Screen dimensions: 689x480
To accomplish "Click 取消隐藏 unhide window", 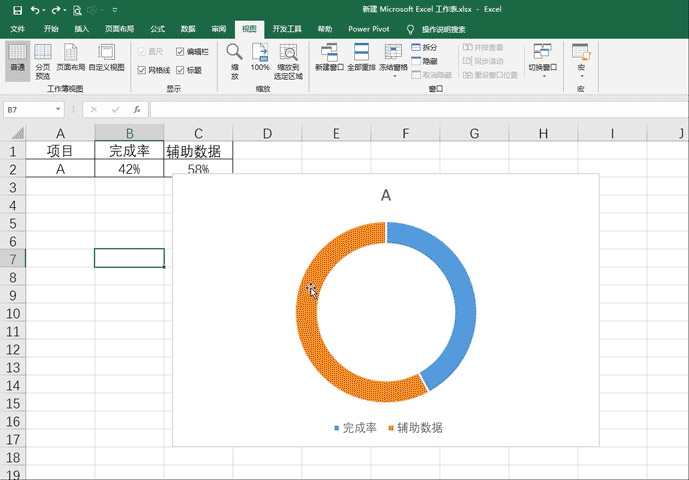I will tap(432, 75).
